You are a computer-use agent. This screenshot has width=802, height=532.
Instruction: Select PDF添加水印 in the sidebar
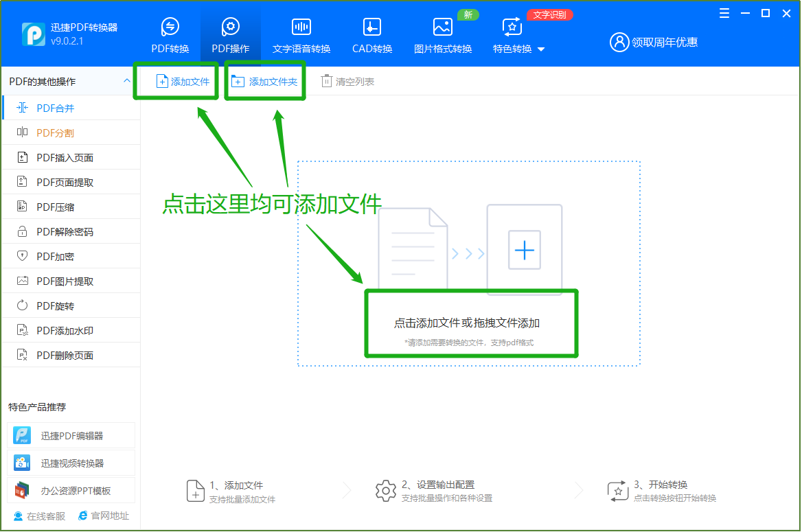(x=65, y=331)
